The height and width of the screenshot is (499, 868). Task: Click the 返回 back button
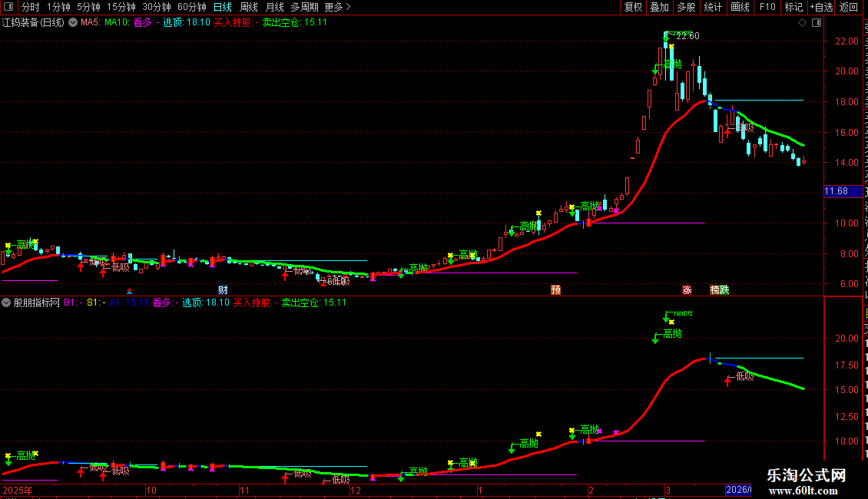click(x=848, y=7)
